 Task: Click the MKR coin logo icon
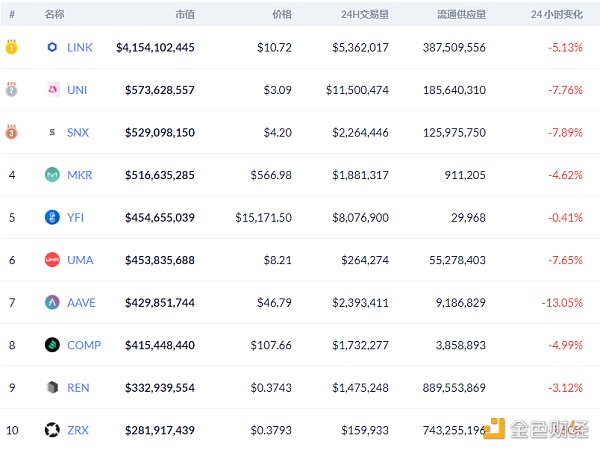pyautogui.click(x=53, y=175)
